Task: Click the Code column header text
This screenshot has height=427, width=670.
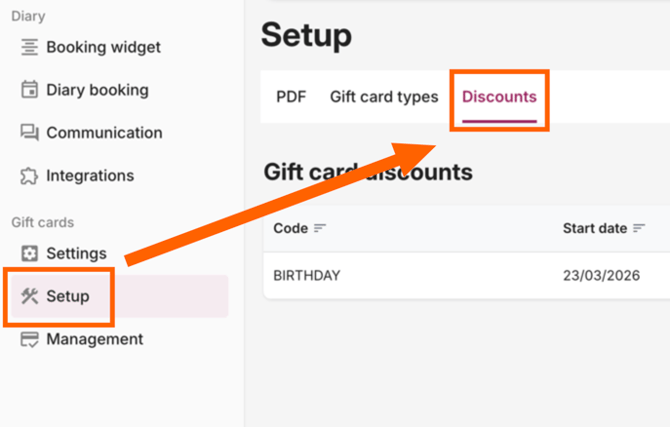Action: [290, 228]
